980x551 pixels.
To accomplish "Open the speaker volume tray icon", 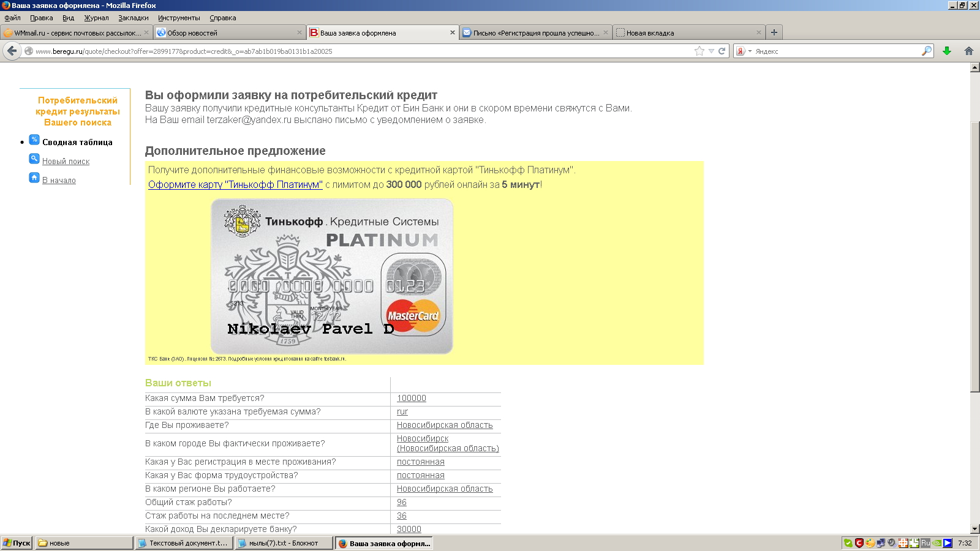I will pos(892,543).
